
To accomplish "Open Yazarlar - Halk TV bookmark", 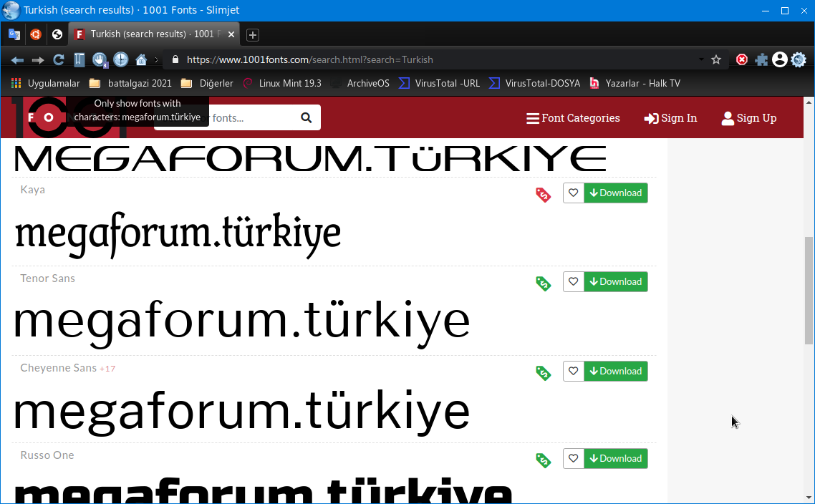I will [635, 83].
